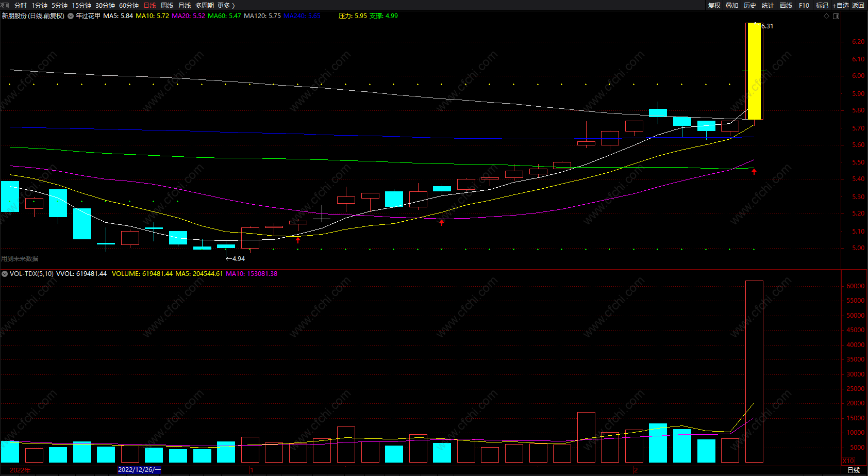Click the 2022/12/26 date marker
Viewport: 868px width, 476px height.
coord(139,470)
